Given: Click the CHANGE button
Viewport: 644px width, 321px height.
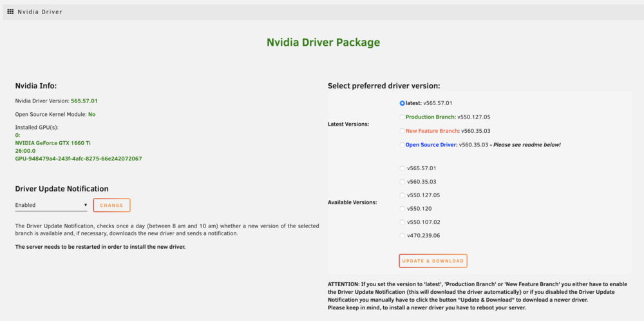Looking at the screenshot, I should click(x=111, y=205).
